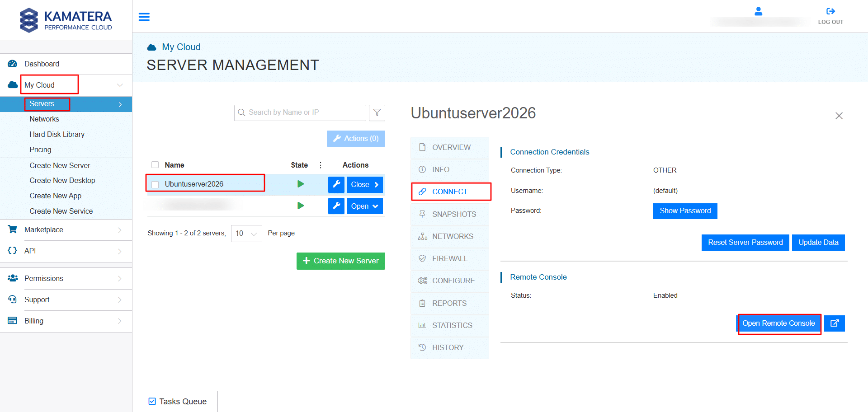The height and width of the screenshot is (412, 868).
Task: Open Networks in the sidebar
Action: pyautogui.click(x=44, y=119)
